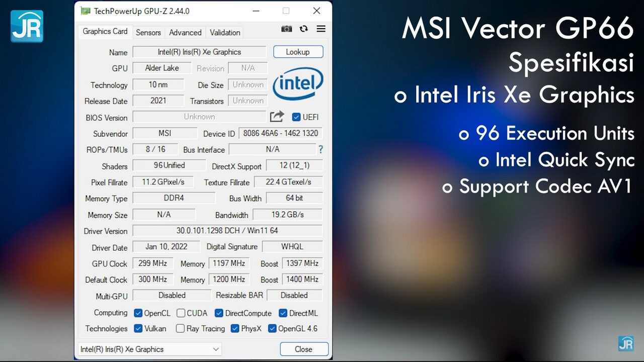Image resolution: width=644 pixels, height=362 pixels.
Task: Click the refresh icon in the toolbar
Action: pyautogui.click(x=303, y=29)
